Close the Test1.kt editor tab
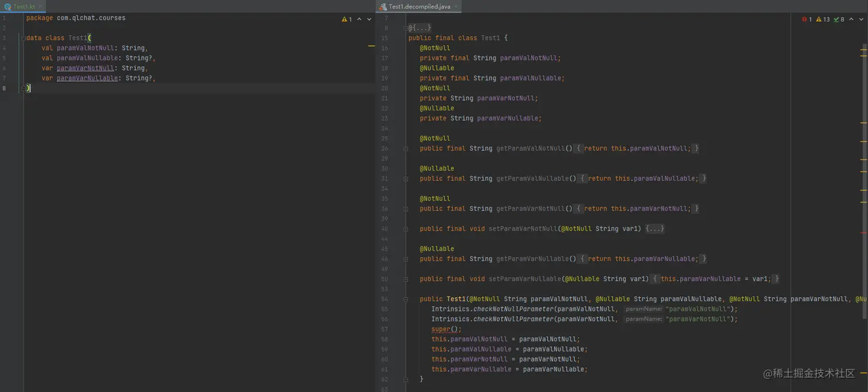Image resolution: width=868 pixels, height=392 pixels. tap(41, 6)
